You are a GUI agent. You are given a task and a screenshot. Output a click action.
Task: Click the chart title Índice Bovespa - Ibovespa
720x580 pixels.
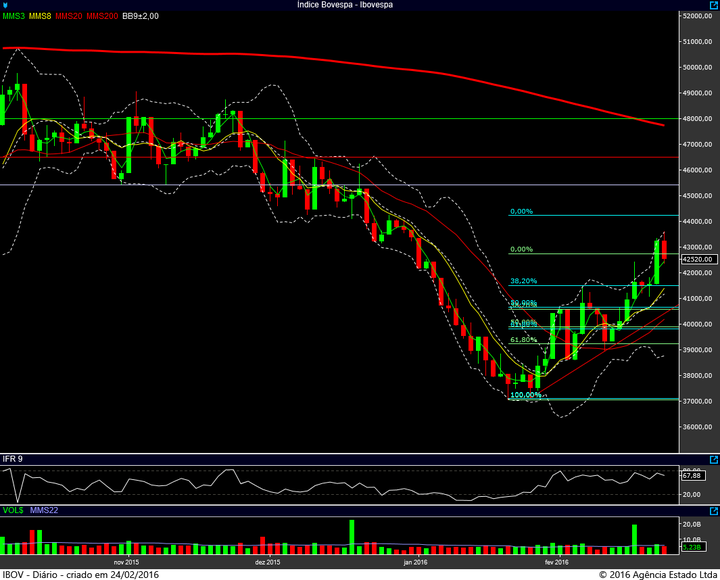pyautogui.click(x=345, y=5)
